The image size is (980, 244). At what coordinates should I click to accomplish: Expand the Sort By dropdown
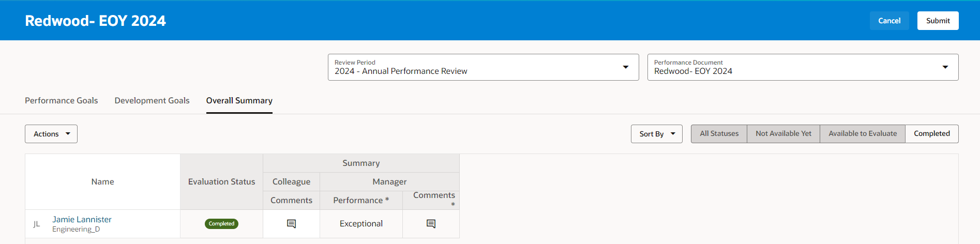click(657, 134)
